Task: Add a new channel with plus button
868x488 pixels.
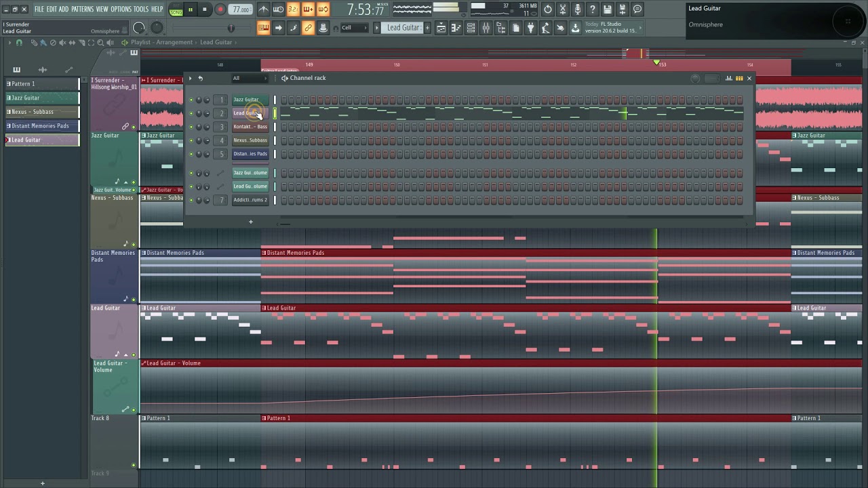Action: pyautogui.click(x=250, y=222)
